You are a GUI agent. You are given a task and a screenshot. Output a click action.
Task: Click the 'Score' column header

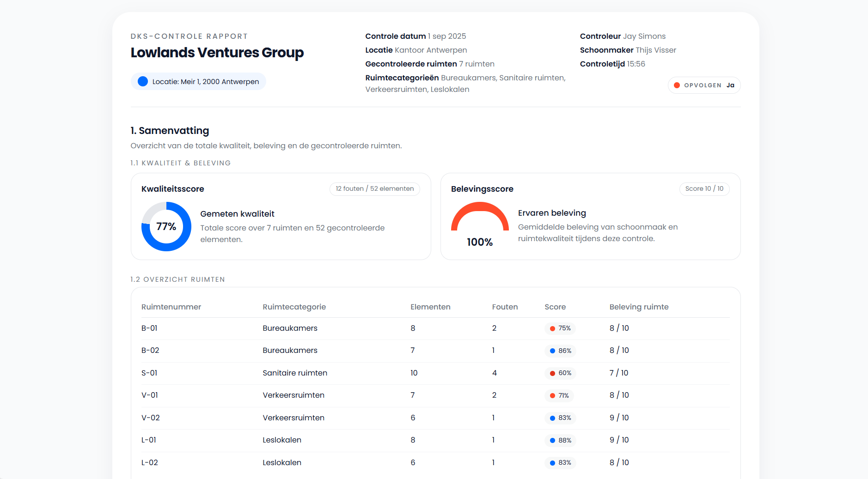555,307
